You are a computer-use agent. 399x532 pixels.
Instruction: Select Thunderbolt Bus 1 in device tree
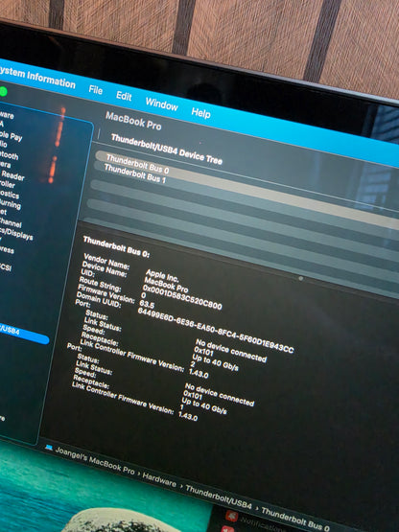click(x=135, y=173)
